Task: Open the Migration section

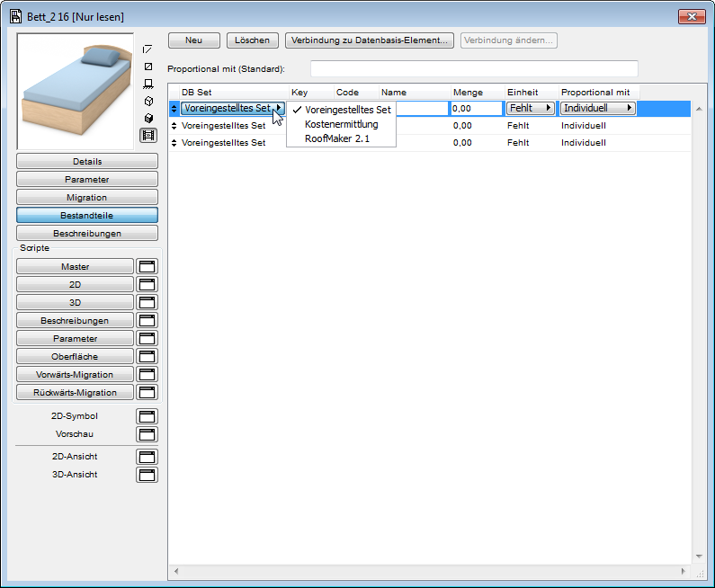Action: click(87, 198)
